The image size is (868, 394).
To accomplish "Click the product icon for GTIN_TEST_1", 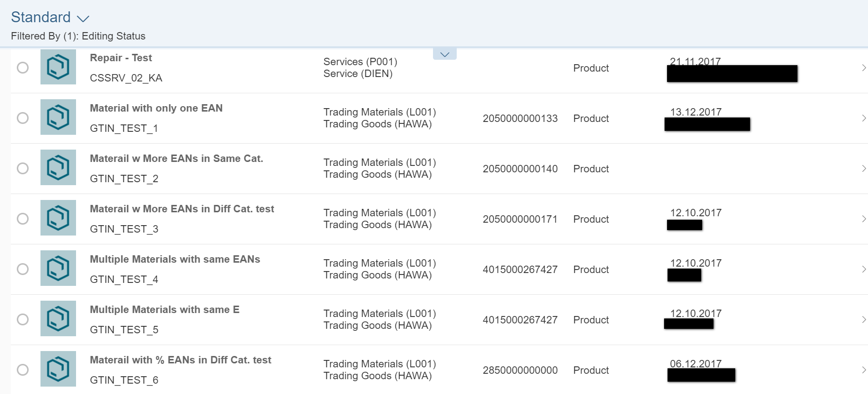I will coord(58,117).
